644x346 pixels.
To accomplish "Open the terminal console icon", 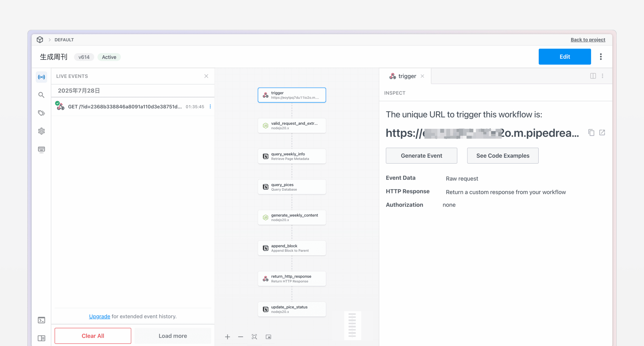I will click(41, 320).
